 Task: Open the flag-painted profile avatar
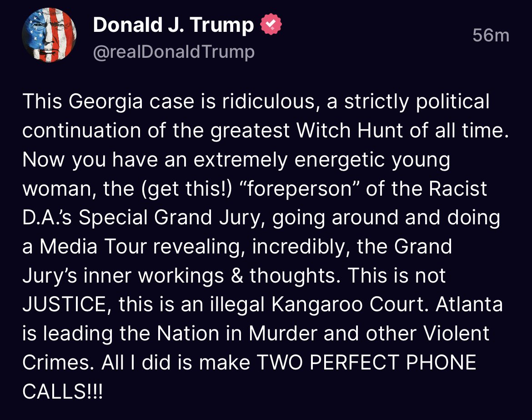49,35
